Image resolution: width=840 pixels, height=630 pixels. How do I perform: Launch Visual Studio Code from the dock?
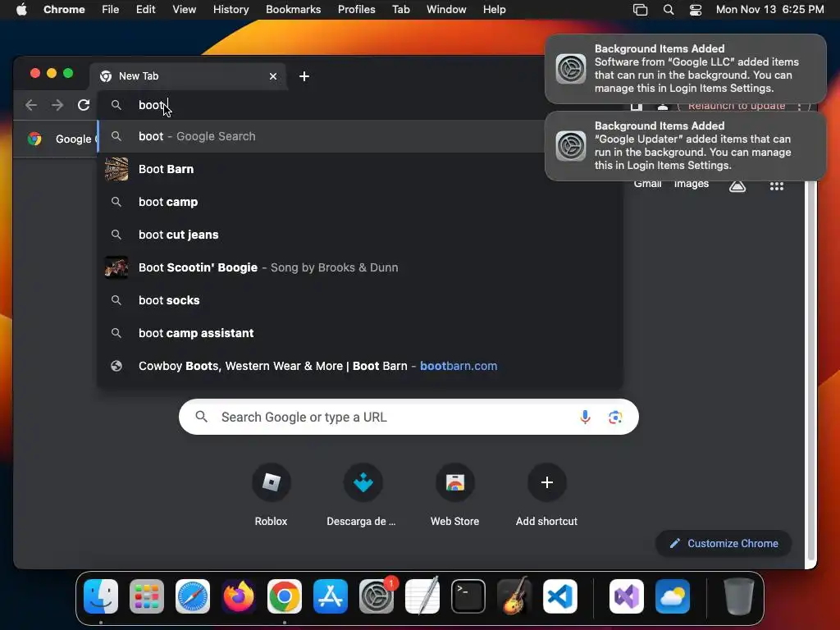560,596
